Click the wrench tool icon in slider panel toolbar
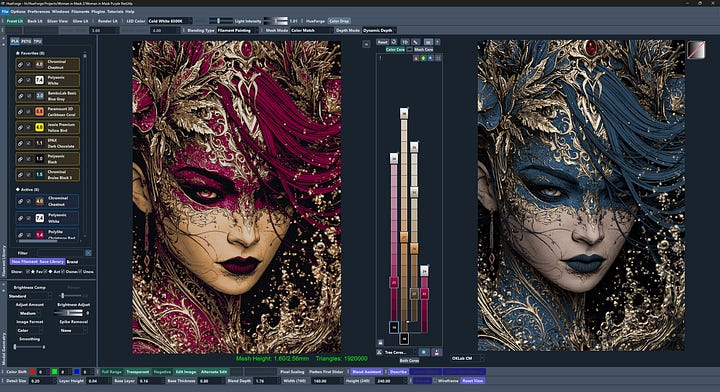The width and height of the screenshot is (720, 392). tap(416, 42)
